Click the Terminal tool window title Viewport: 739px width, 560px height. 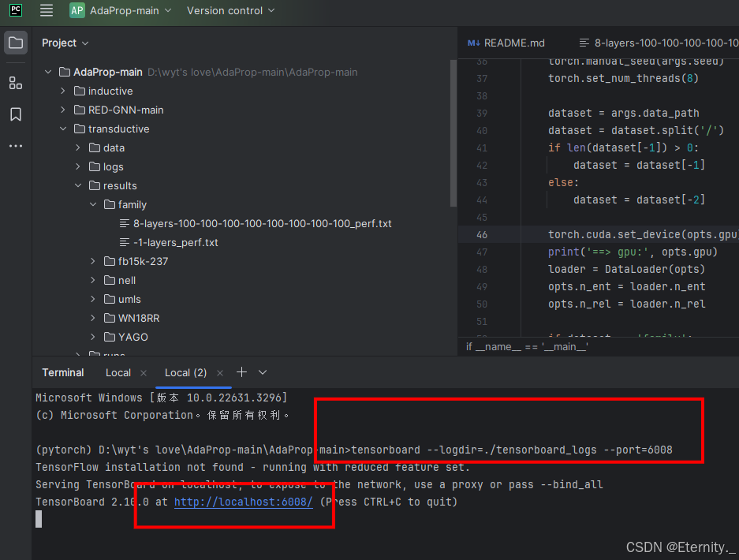[x=62, y=373]
